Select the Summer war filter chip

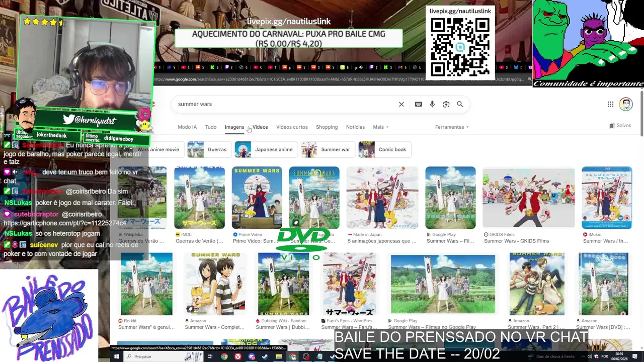pyautogui.click(x=328, y=149)
